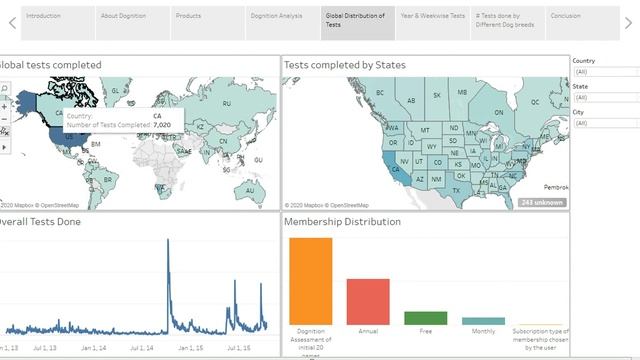Open the Country filter dropdown
This screenshot has width=640, height=360.
[607, 72]
